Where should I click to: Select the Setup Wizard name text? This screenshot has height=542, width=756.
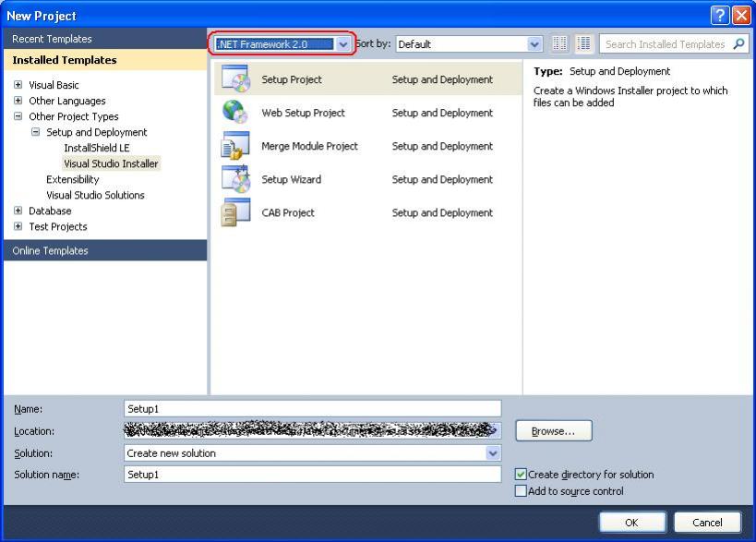coord(291,179)
